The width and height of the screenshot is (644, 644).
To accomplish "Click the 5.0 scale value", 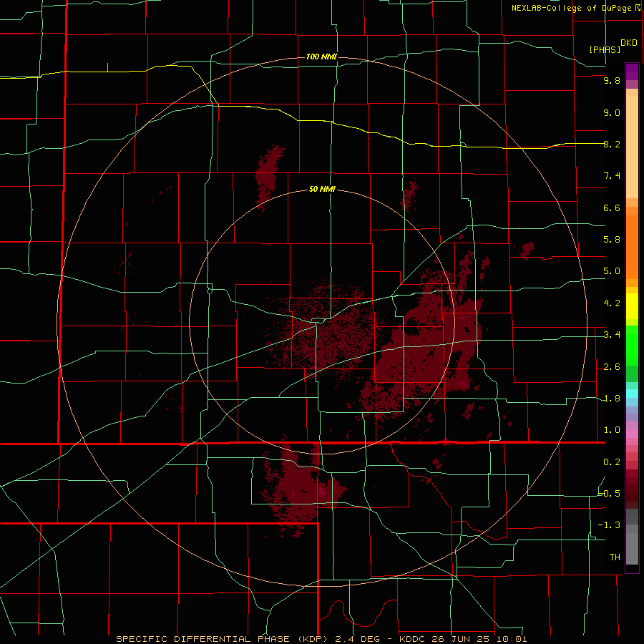I will point(612,271).
